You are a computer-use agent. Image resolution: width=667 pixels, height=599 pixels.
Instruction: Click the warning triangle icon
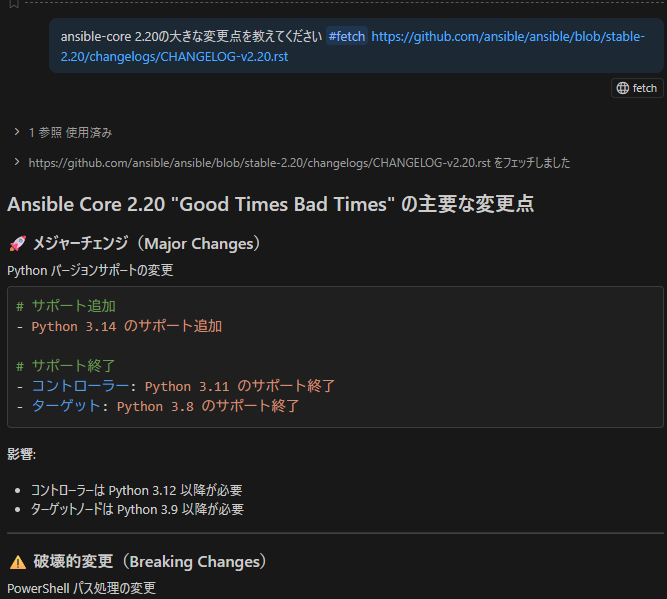(x=18, y=562)
